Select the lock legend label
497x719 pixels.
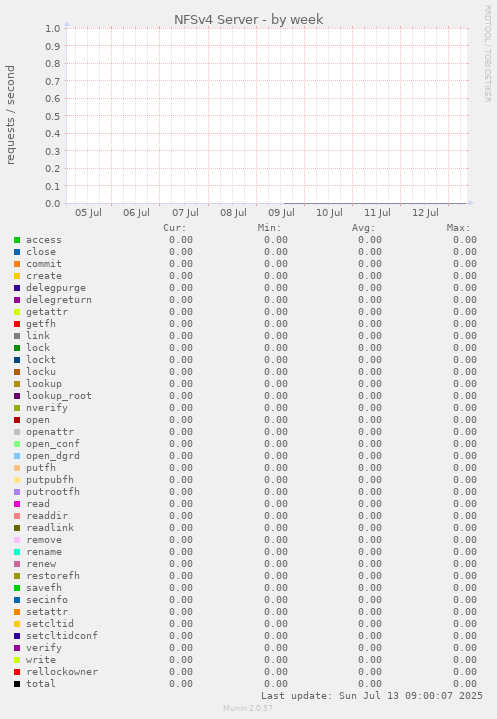point(38,348)
